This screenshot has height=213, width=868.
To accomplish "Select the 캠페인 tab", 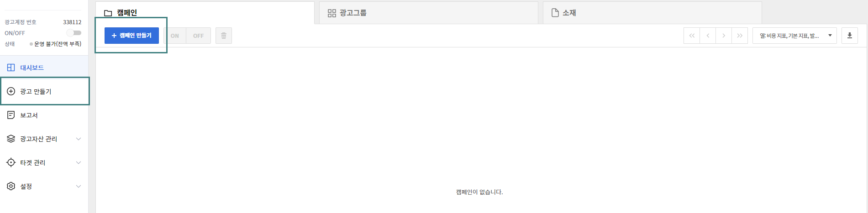I will point(205,13).
